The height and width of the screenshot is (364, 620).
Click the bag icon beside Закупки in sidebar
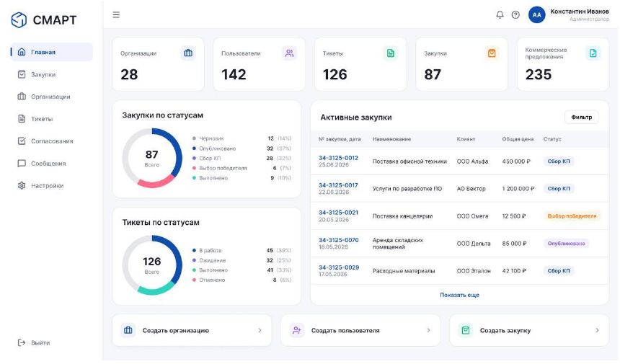[22, 74]
